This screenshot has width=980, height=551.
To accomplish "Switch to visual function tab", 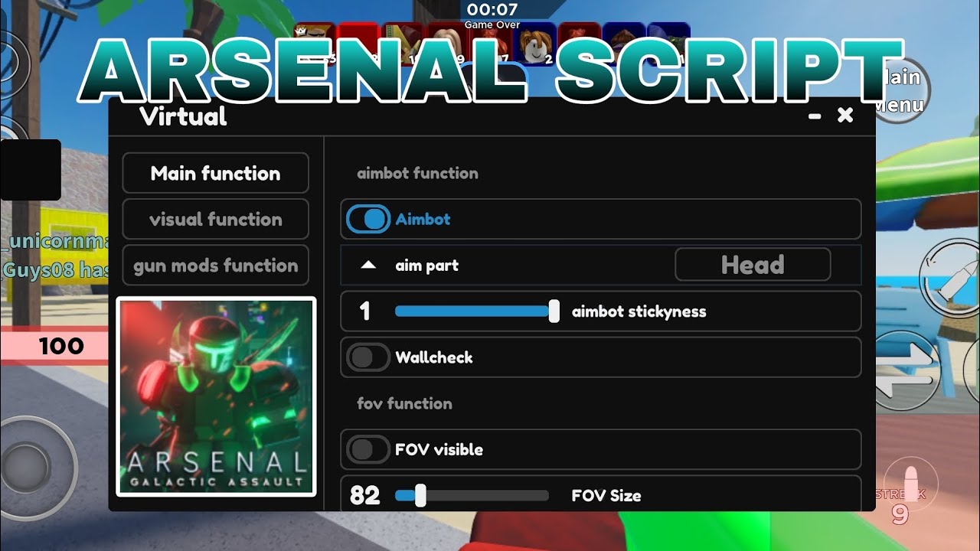I will 215,219.
